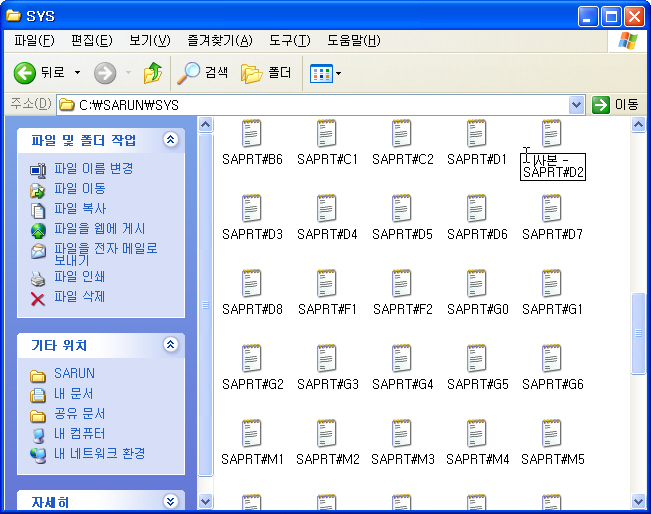Click the 사본 - SAPRT#D2 rename field
The width and height of the screenshot is (651, 514).
(553, 166)
